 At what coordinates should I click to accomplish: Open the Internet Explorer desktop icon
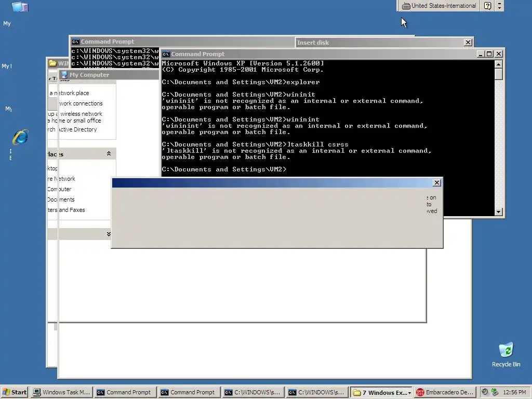point(20,137)
